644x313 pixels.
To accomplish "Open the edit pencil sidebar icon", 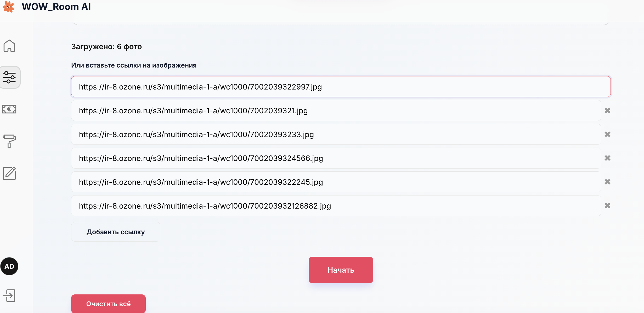I will [9, 173].
